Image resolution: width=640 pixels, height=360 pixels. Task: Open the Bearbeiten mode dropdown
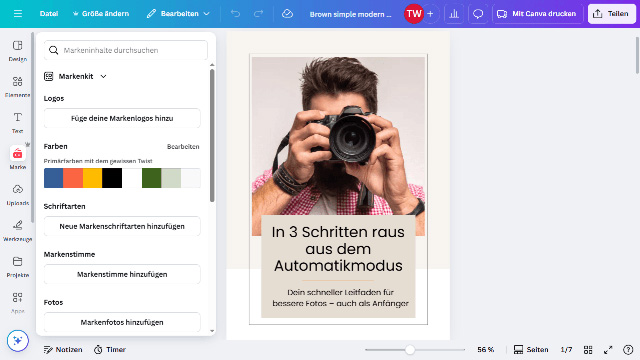point(178,13)
